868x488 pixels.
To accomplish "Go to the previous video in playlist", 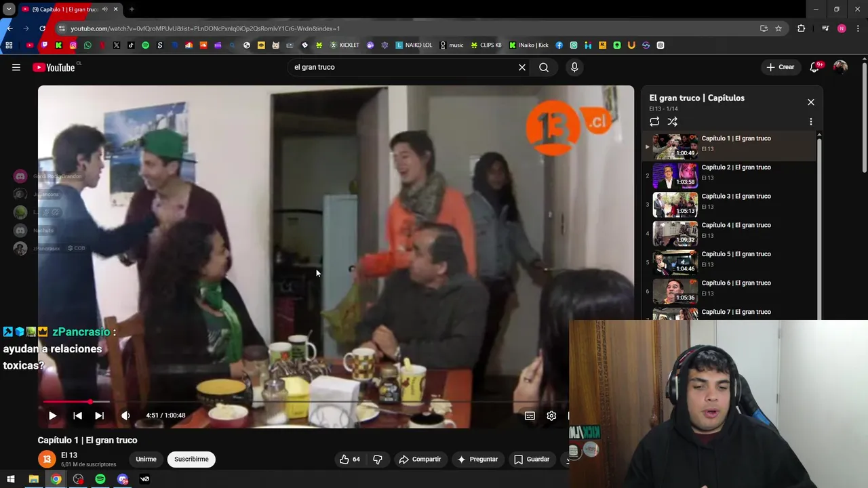I will pos(77,415).
